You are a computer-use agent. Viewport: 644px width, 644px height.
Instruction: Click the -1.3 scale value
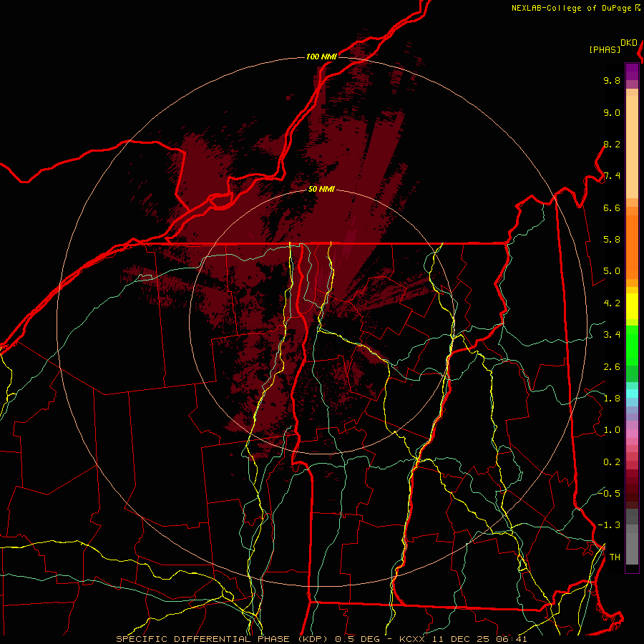(x=610, y=525)
